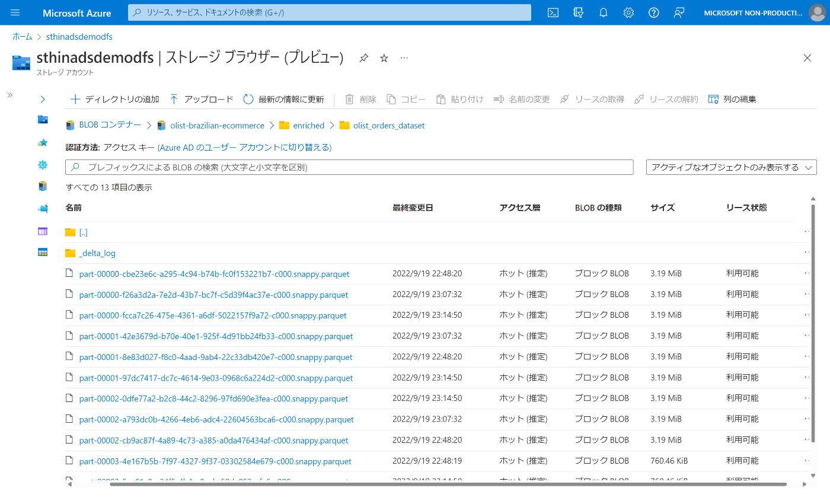Close the storage browser blade
Screen dimensions: 830x504
(x=807, y=58)
